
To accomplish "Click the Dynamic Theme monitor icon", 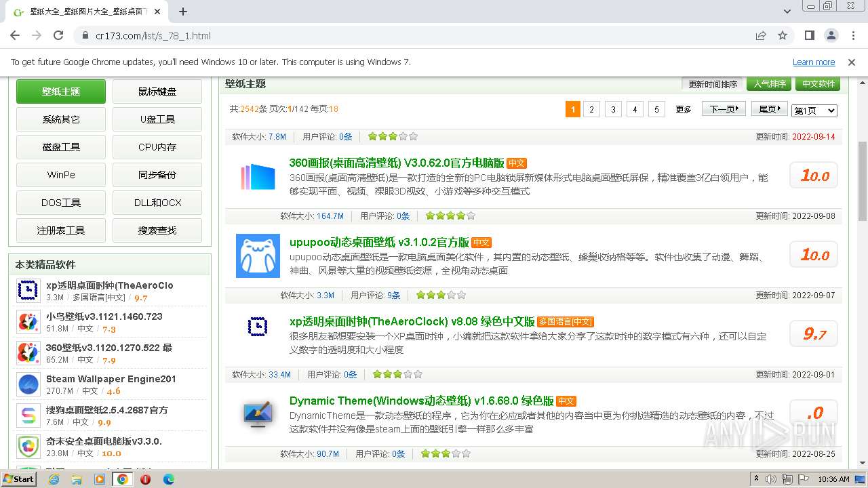I will pyautogui.click(x=258, y=413).
